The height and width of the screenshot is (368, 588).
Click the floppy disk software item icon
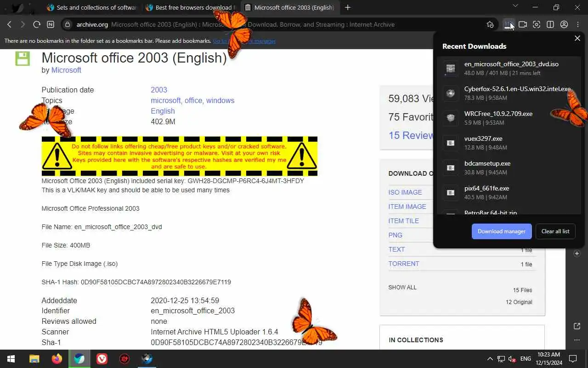tap(23, 58)
